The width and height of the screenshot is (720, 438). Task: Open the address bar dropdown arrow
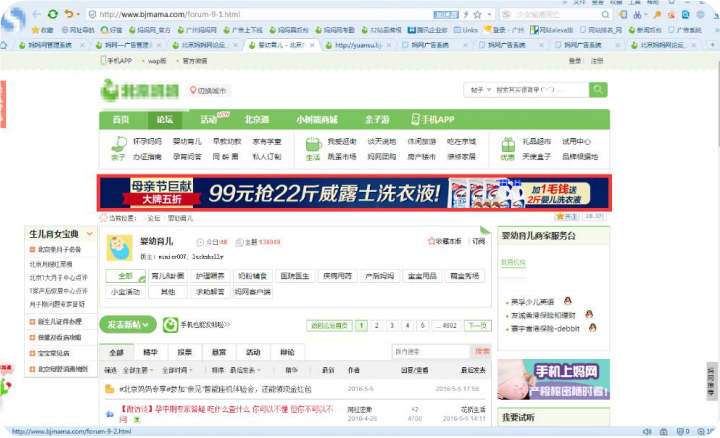pyautogui.click(x=489, y=15)
